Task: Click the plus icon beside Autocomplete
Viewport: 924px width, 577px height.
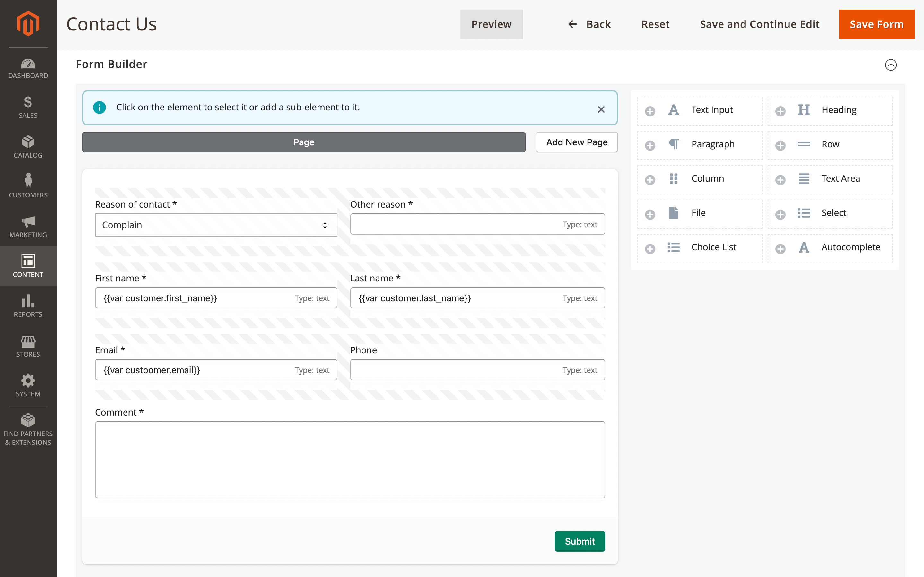Action: [x=780, y=249]
